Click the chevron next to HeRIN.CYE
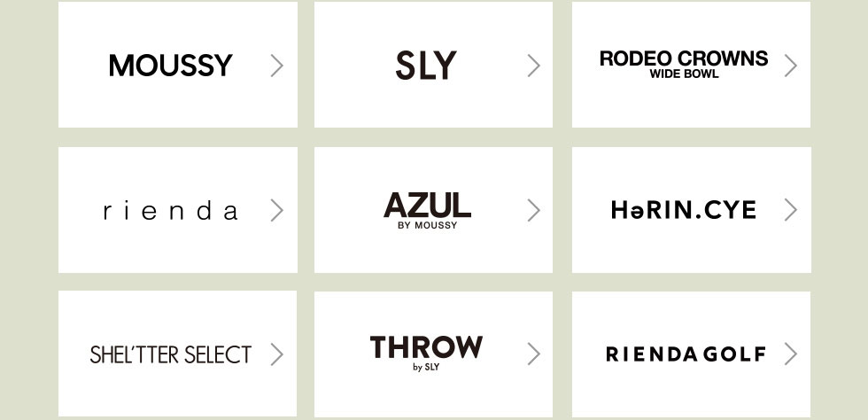 790,210
